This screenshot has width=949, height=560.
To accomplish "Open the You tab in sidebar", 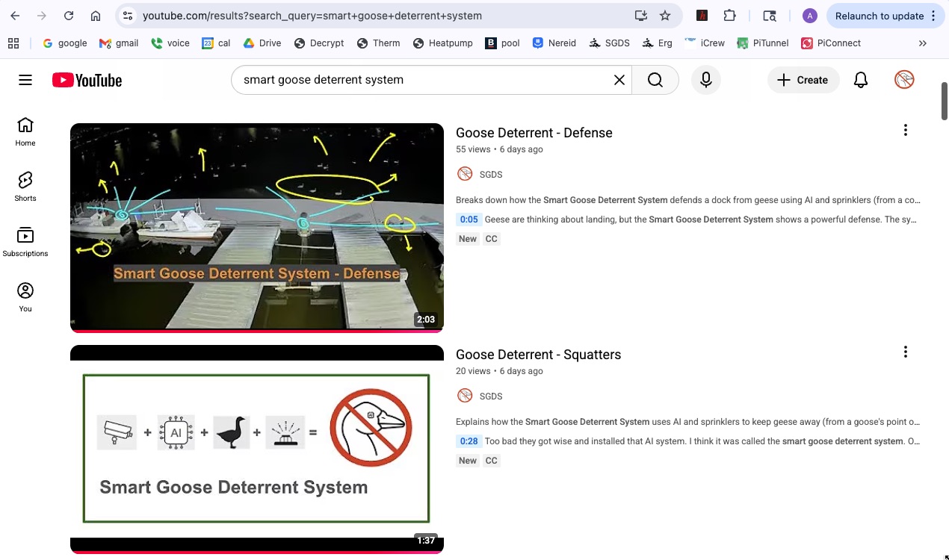I will point(25,296).
